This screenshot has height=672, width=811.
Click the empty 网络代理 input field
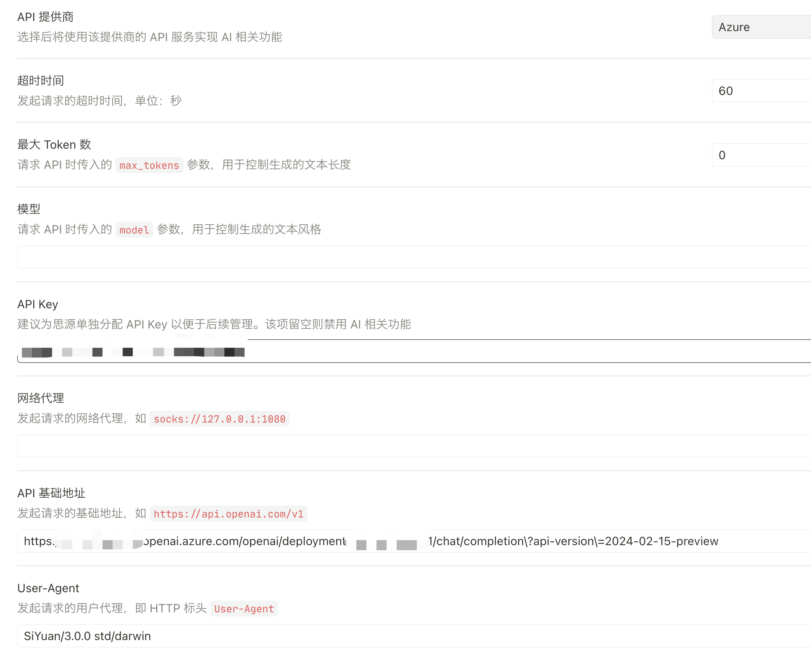point(414,446)
